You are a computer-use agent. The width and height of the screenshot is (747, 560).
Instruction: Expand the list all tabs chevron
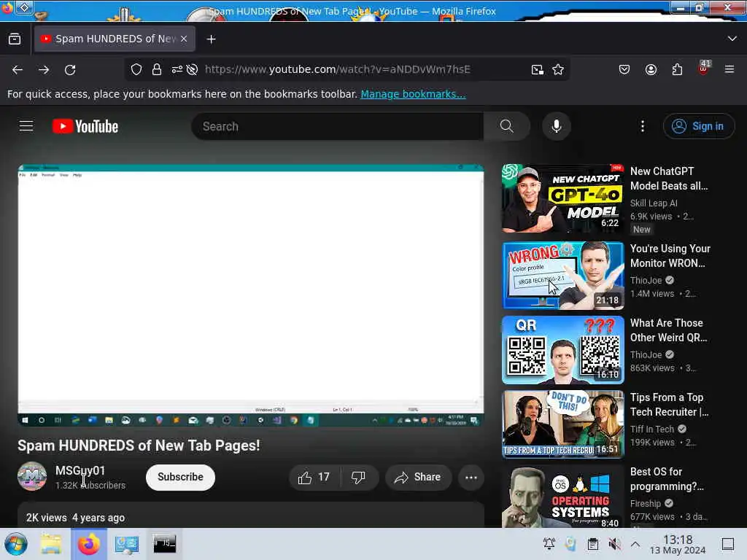pos(732,39)
